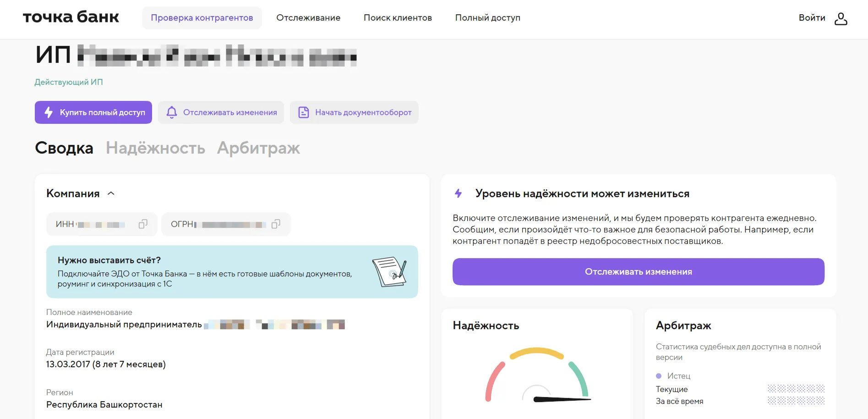Screen dimensions: 868x419
Task: Open the Полный доступ page
Action: coord(487,18)
